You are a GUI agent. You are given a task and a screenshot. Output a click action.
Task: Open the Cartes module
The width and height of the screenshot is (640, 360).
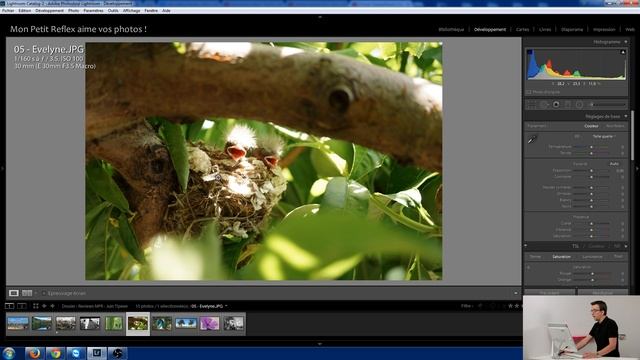click(522, 29)
